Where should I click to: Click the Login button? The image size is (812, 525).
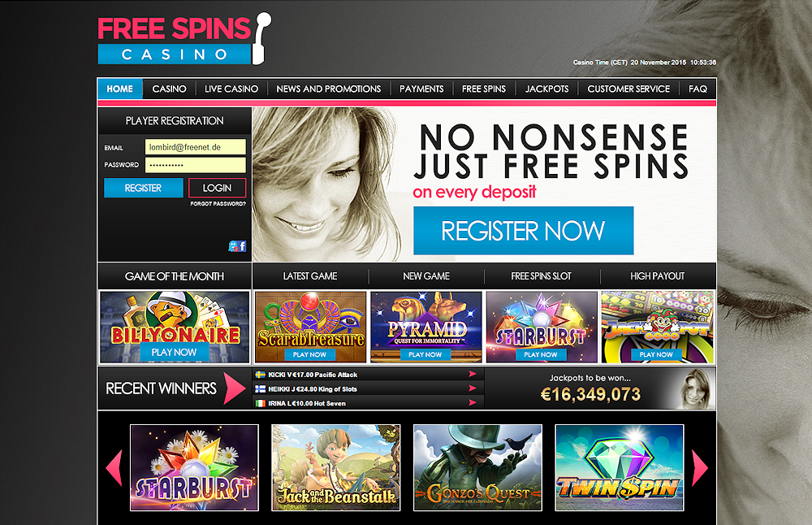[x=217, y=188]
